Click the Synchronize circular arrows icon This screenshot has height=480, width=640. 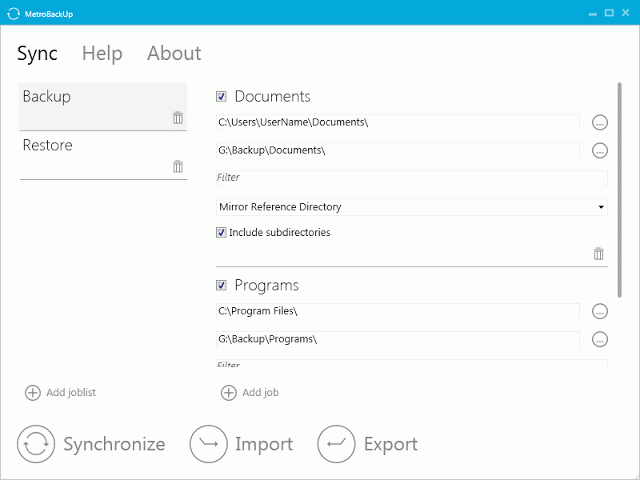(36, 444)
